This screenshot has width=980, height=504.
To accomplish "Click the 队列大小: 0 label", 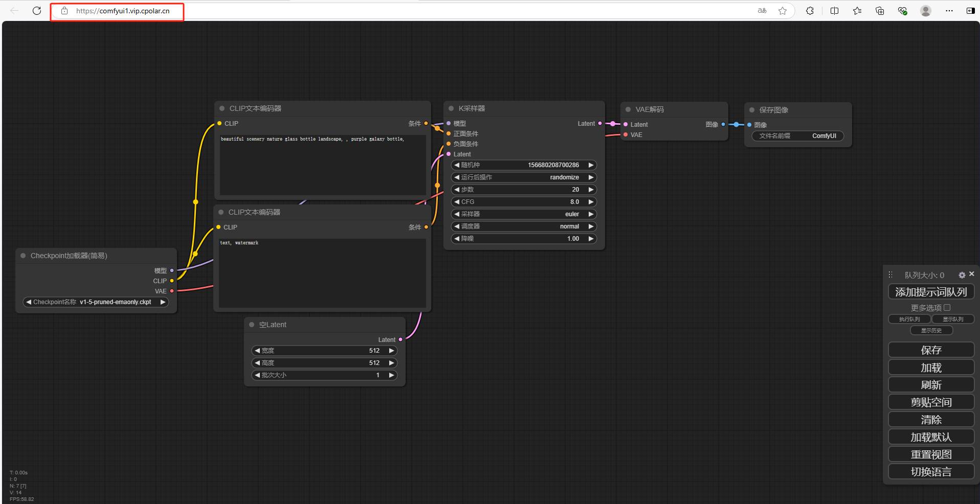I will (924, 275).
